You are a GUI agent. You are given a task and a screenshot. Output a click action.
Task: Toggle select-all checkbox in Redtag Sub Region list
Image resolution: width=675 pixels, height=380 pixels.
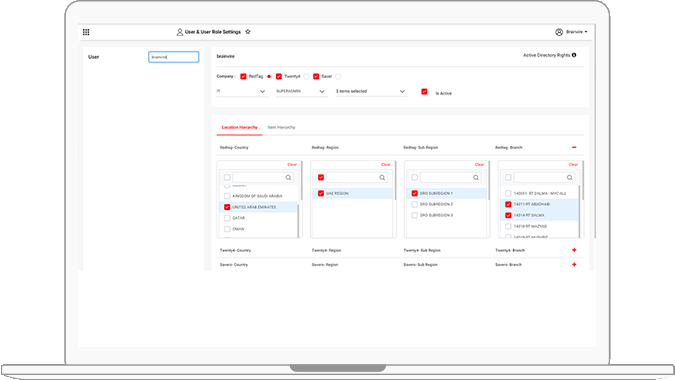coord(415,177)
